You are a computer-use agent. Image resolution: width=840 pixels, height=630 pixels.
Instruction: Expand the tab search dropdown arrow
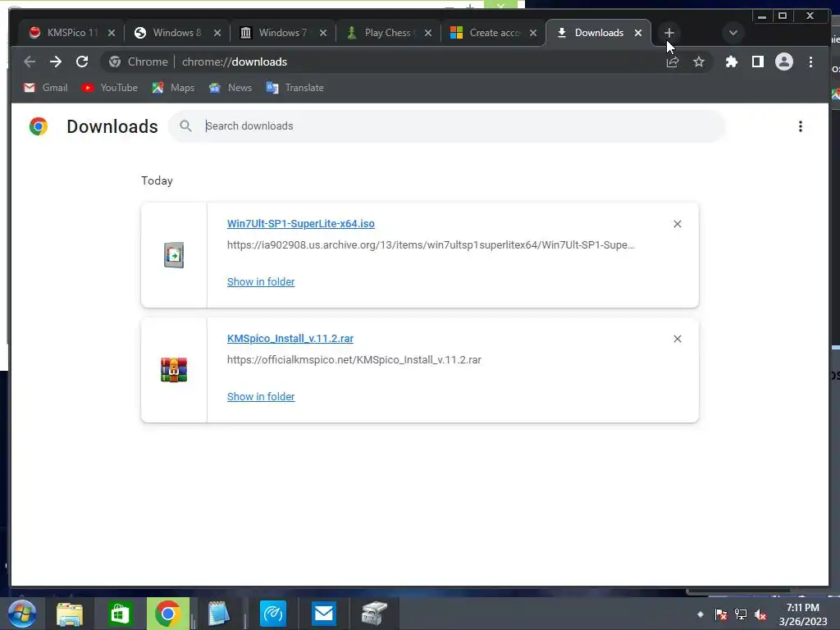(733, 33)
